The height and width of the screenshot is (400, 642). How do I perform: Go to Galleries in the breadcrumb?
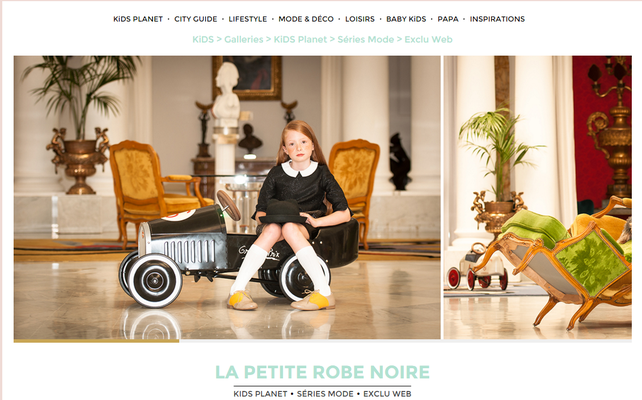(x=244, y=39)
